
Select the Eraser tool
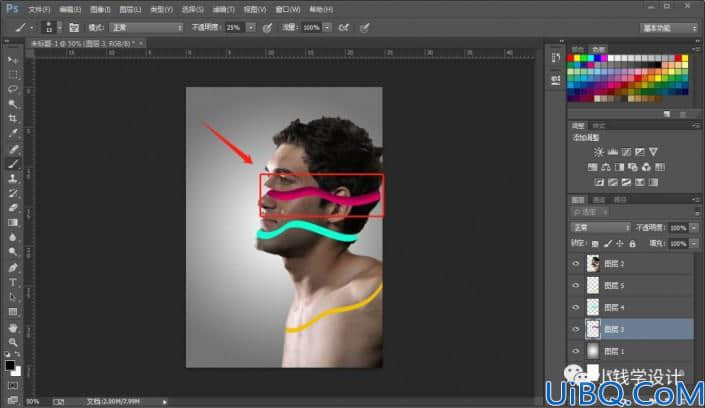click(13, 208)
